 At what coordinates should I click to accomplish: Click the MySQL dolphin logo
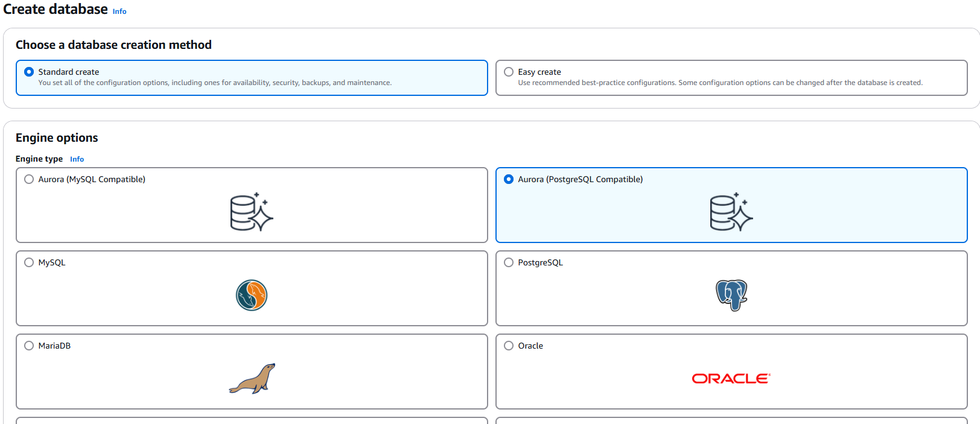252,295
